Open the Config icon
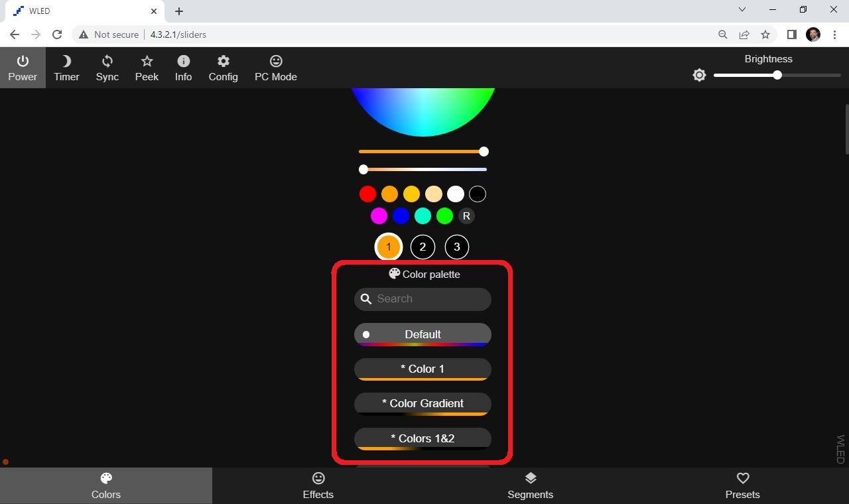Viewport: 849px width, 504px height. [x=223, y=66]
